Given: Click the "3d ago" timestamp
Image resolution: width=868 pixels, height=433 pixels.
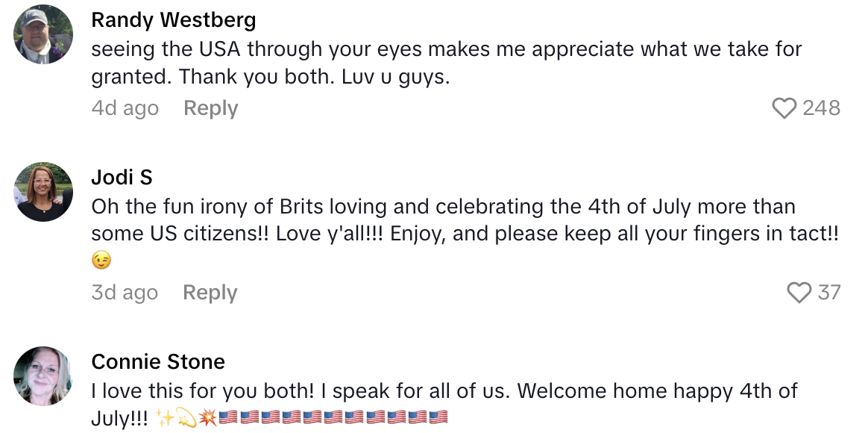Looking at the screenshot, I should [x=125, y=293].
